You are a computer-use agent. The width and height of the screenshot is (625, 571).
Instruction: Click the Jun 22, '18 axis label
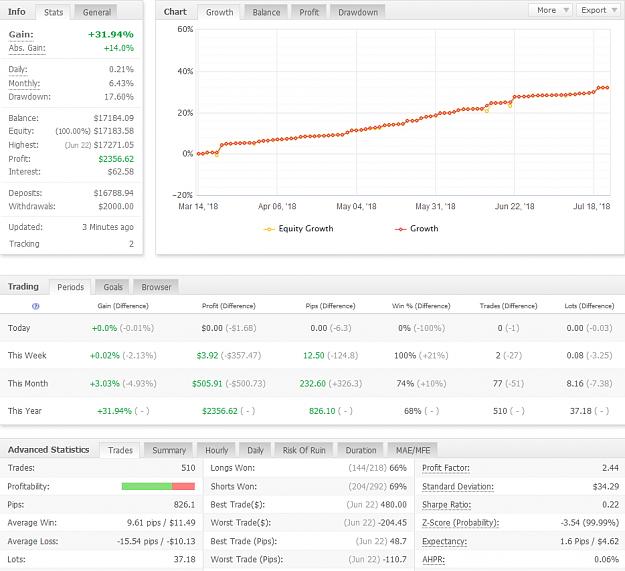[514, 206]
